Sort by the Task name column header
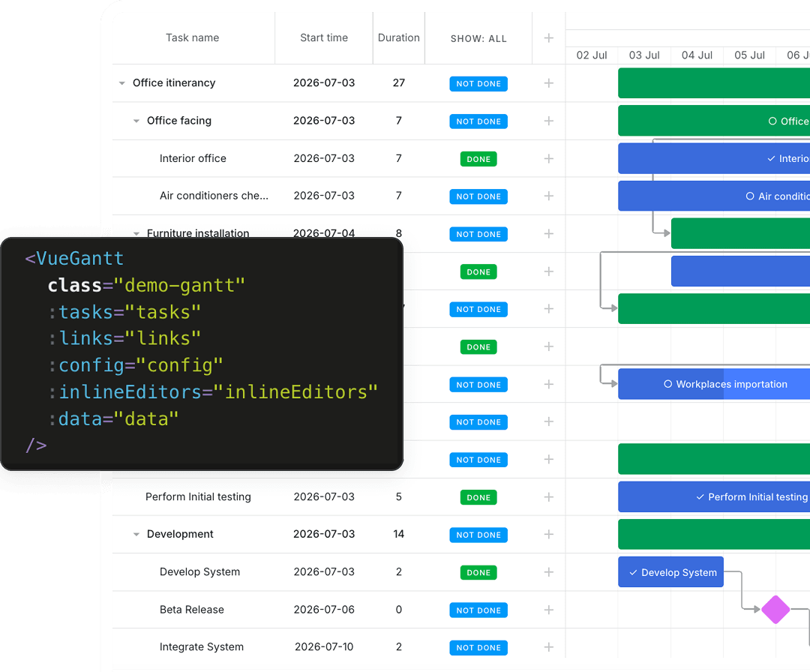The height and width of the screenshot is (672, 810). (x=192, y=37)
